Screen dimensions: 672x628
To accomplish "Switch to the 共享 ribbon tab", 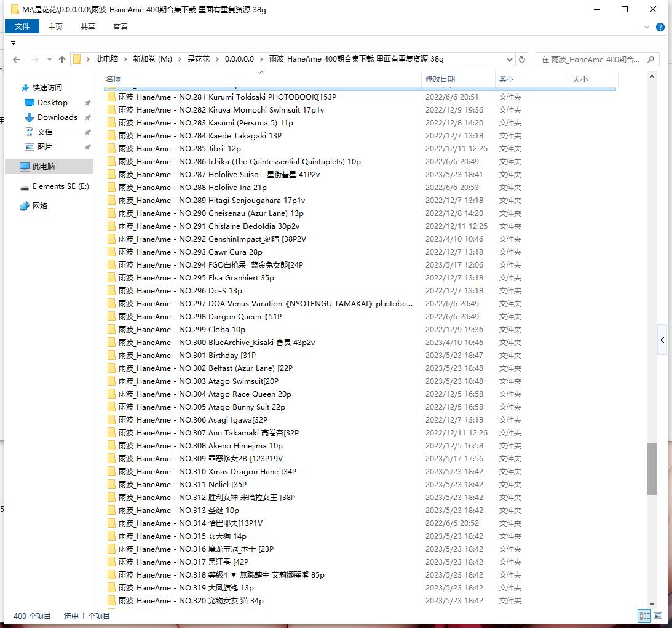I will coord(88,26).
